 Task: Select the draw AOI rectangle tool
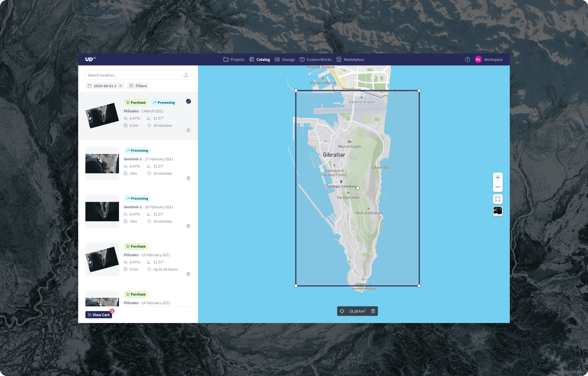click(498, 199)
